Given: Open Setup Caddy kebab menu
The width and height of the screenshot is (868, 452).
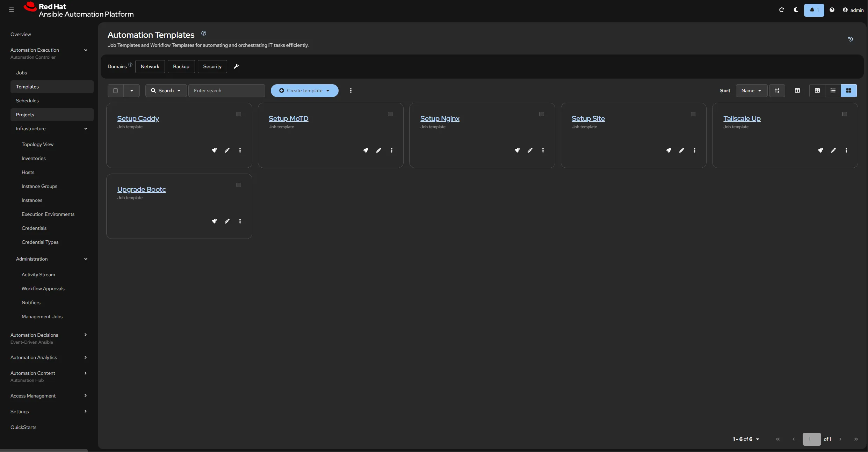Looking at the screenshot, I should click(x=240, y=150).
